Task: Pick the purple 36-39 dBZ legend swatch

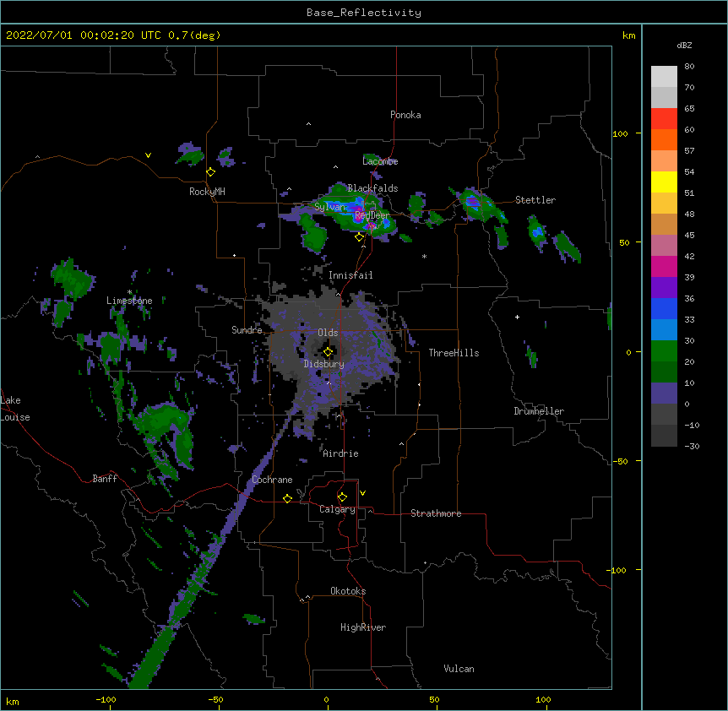Action: [664, 288]
